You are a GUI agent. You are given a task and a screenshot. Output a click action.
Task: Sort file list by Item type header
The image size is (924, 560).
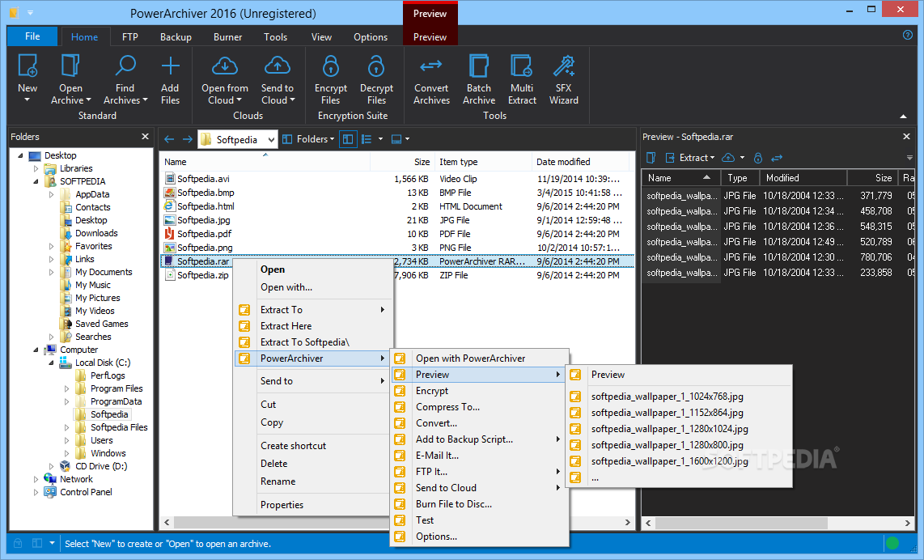pos(482,162)
